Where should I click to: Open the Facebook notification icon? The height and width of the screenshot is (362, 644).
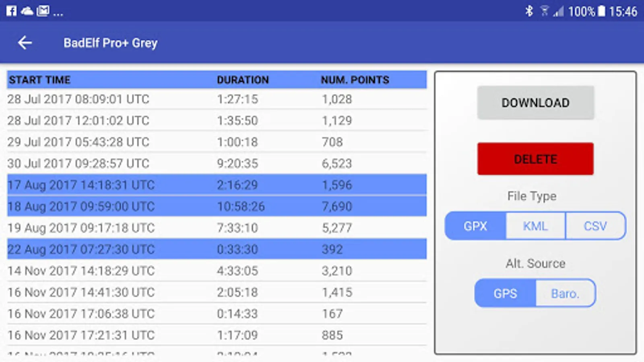click(x=11, y=11)
